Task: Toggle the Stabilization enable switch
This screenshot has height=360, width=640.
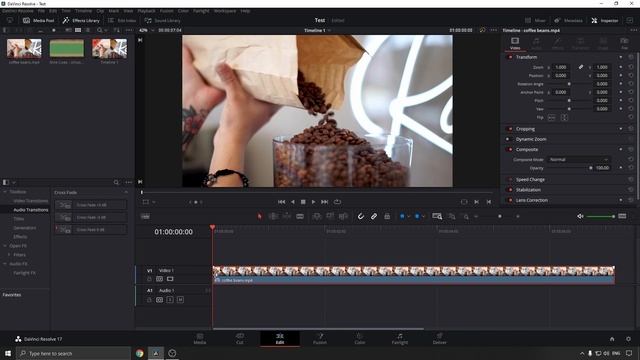Action: click(510, 190)
